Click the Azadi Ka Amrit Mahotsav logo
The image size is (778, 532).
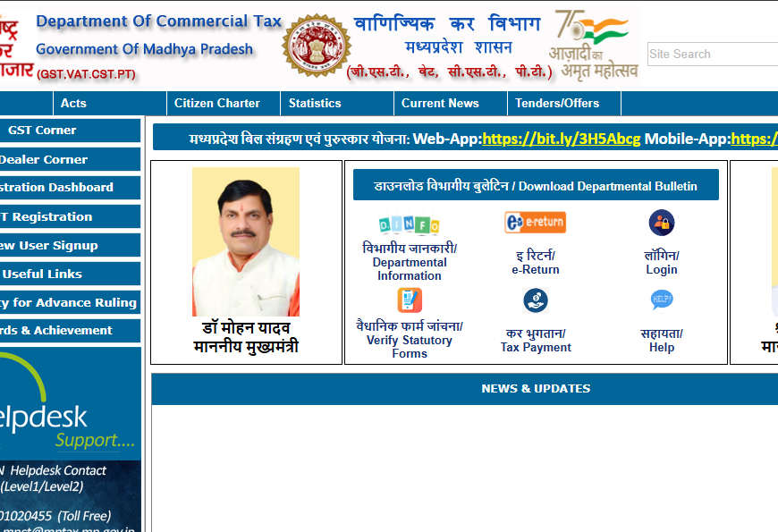tap(596, 45)
